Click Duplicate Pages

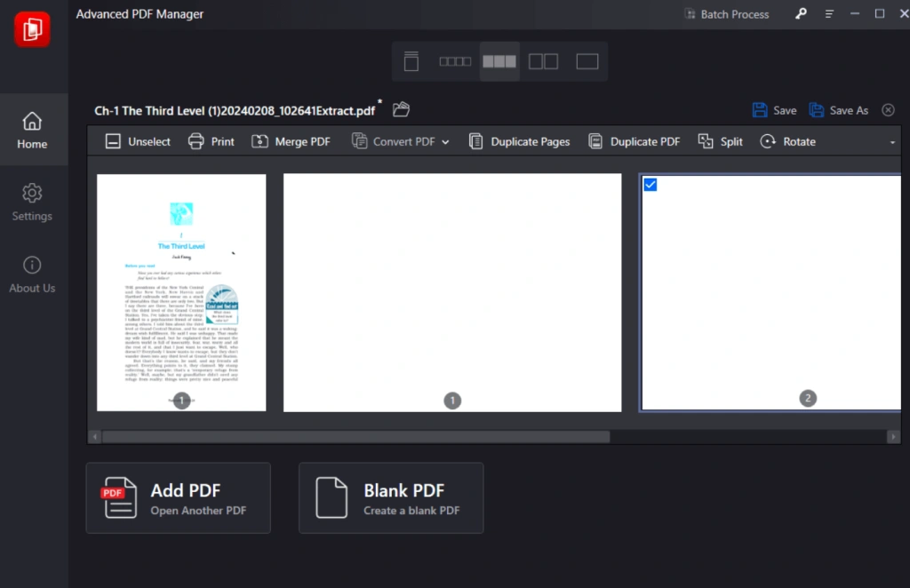point(519,141)
